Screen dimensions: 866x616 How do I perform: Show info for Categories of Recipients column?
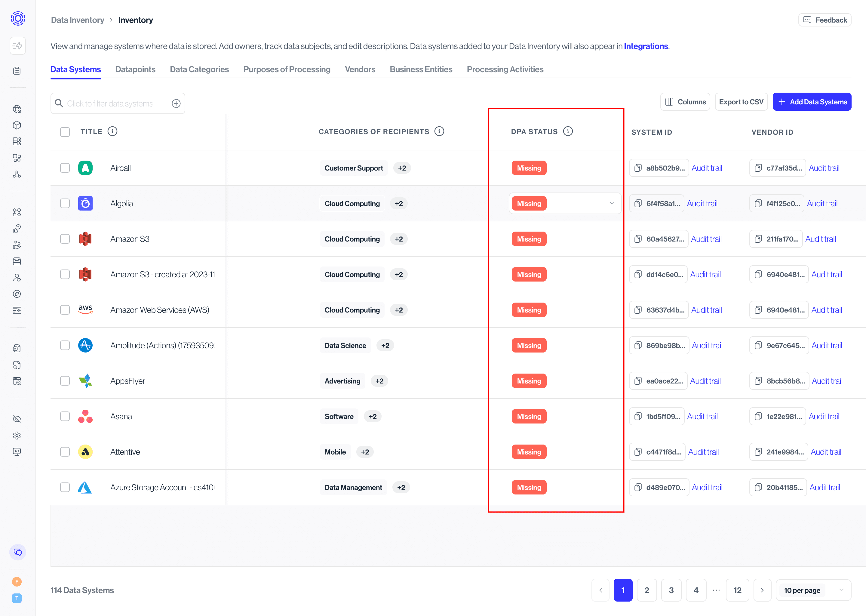pos(439,131)
